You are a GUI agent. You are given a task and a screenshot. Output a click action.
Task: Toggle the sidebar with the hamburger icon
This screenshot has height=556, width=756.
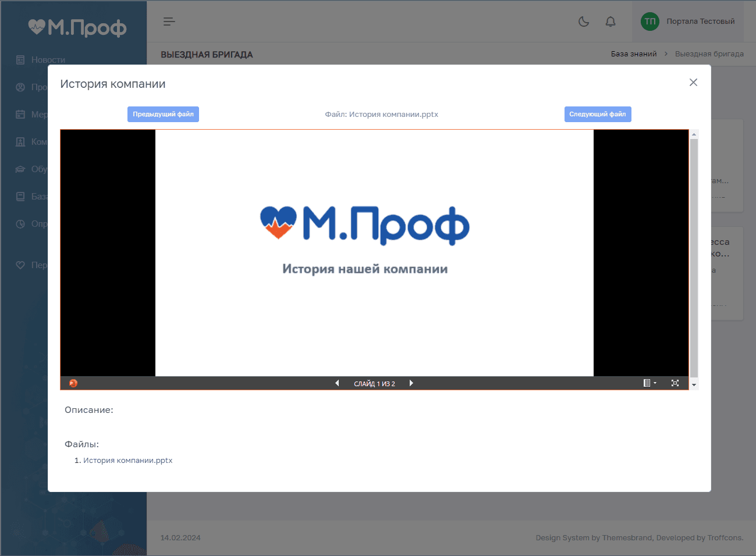pos(169,21)
